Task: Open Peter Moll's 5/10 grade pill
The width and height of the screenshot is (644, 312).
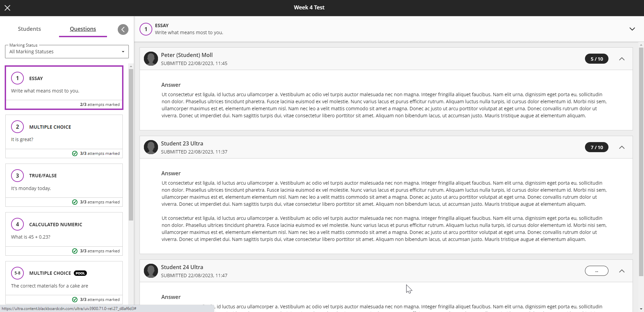Action: (x=596, y=59)
